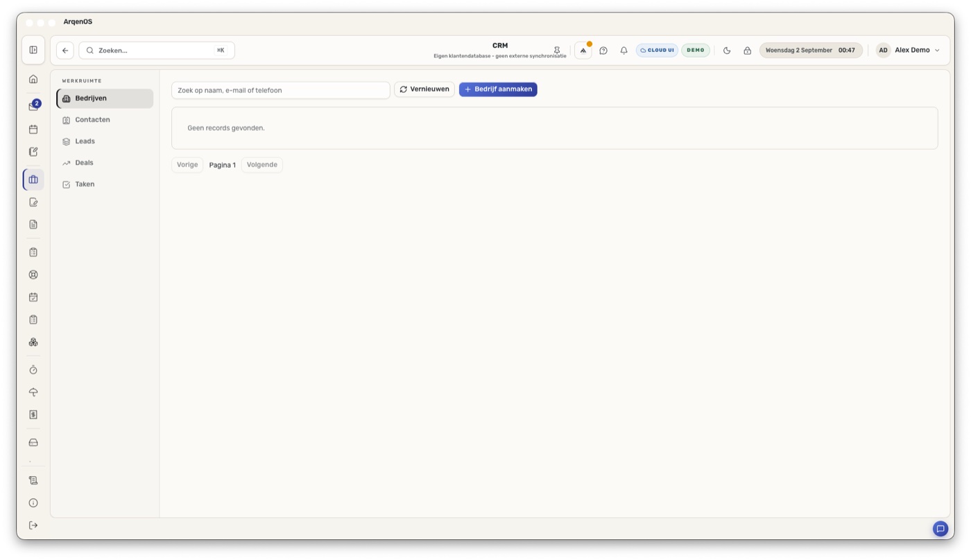Click the pin icon next to CRM title
971x560 pixels.
(557, 50)
